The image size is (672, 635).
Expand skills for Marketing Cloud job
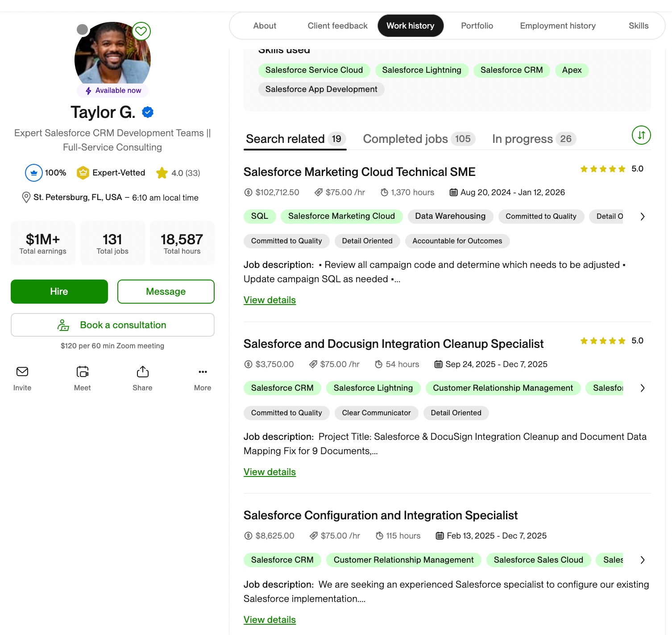click(x=642, y=217)
